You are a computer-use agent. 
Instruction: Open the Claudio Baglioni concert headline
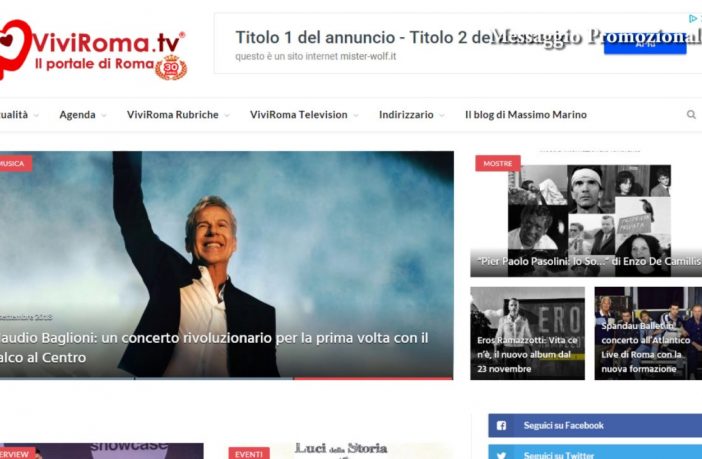214,347
